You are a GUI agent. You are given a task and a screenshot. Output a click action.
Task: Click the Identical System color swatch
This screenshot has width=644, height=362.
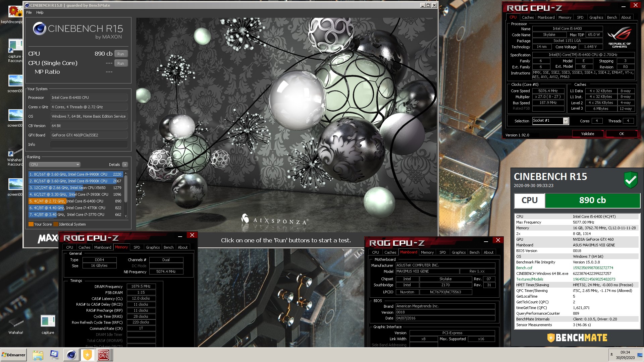coord(56,224)
